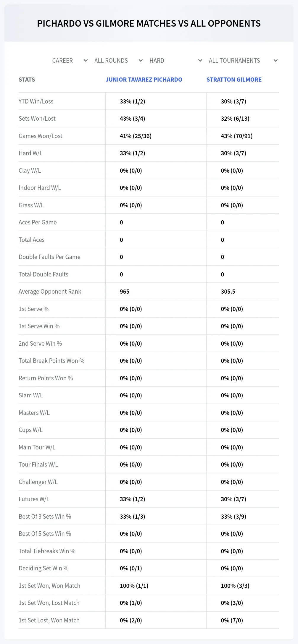298x644 pixels.
Task: Click Gilmore's Best Of 3 Sets 33% (3/9)
Action: 233,517
